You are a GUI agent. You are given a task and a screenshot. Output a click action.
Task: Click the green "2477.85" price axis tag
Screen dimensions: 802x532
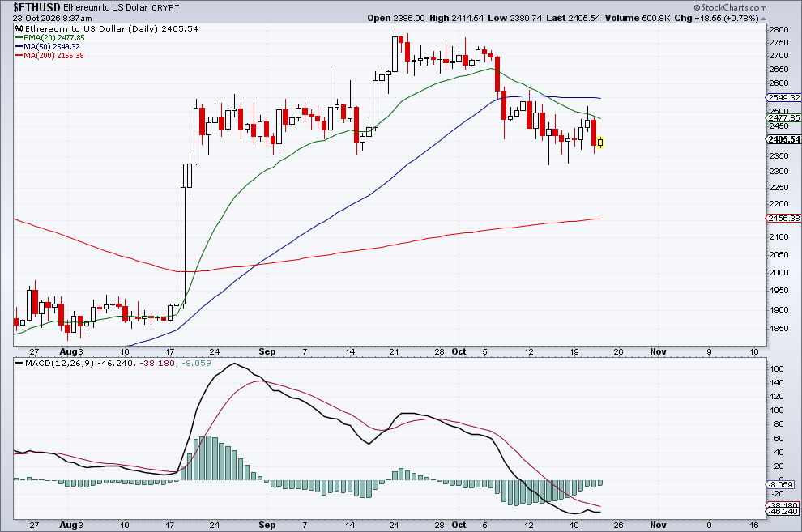[783, 118]
